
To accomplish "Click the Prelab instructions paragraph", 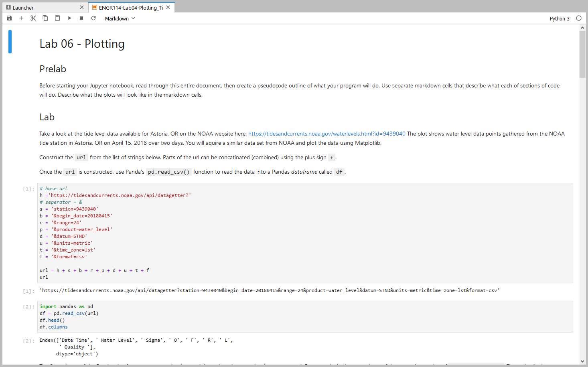I will [299, 90].
